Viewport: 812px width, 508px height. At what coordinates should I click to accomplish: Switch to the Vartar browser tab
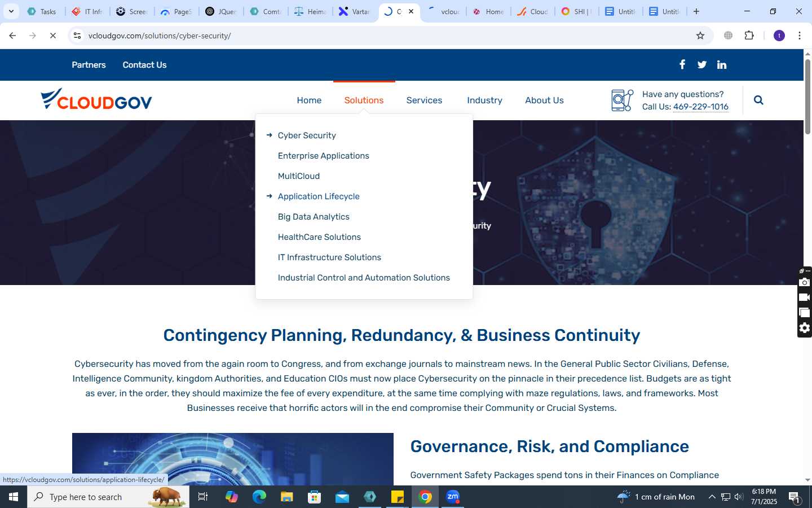point(355,11)
